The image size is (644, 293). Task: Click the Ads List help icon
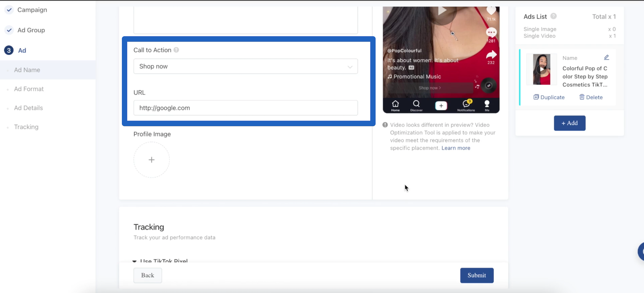(x=553, y=16)
